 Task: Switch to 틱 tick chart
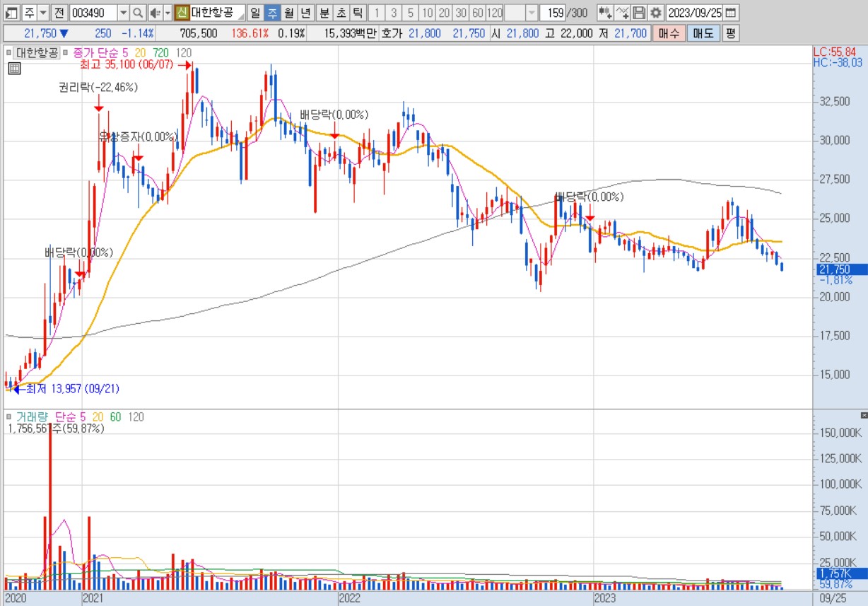click(358, 13)
